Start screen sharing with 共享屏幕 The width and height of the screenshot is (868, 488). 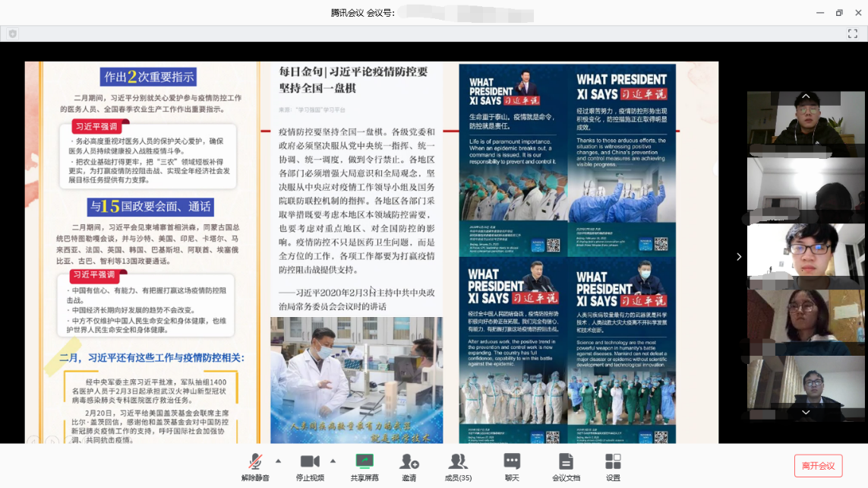click(x=365, y=465)
